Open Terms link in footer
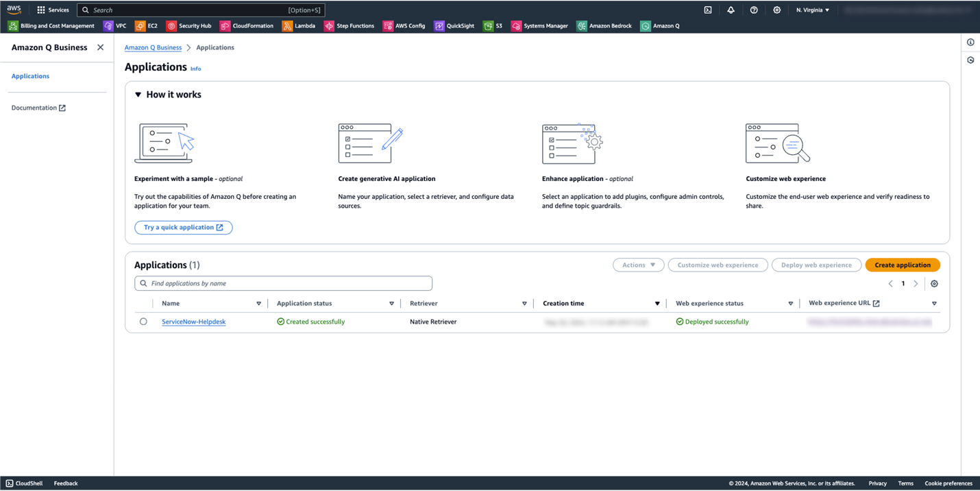The width and height of the screenshot is (980, 491). (x=905, y=483)
